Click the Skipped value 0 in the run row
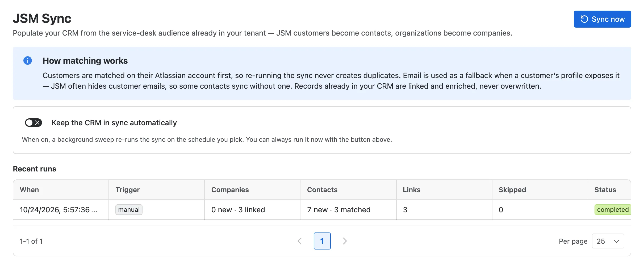The image size is (644, 267). [501, 210]
